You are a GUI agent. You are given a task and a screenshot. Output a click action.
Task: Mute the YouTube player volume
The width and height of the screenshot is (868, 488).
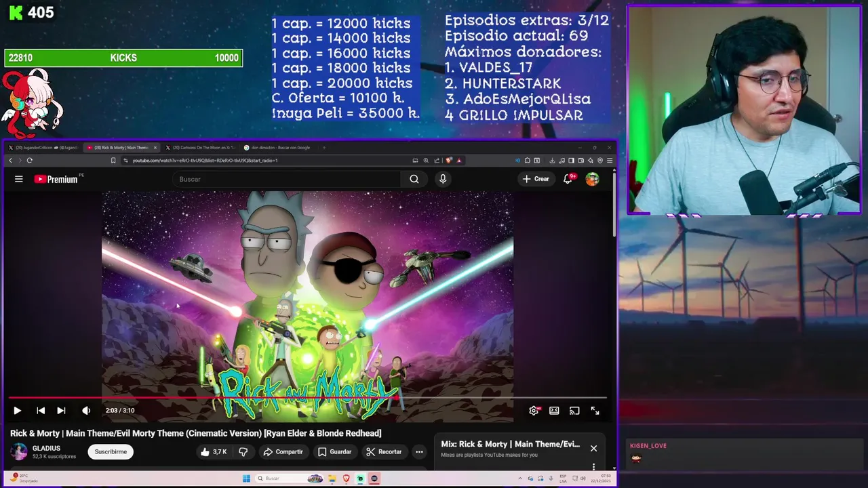click(x=86, y=410)
